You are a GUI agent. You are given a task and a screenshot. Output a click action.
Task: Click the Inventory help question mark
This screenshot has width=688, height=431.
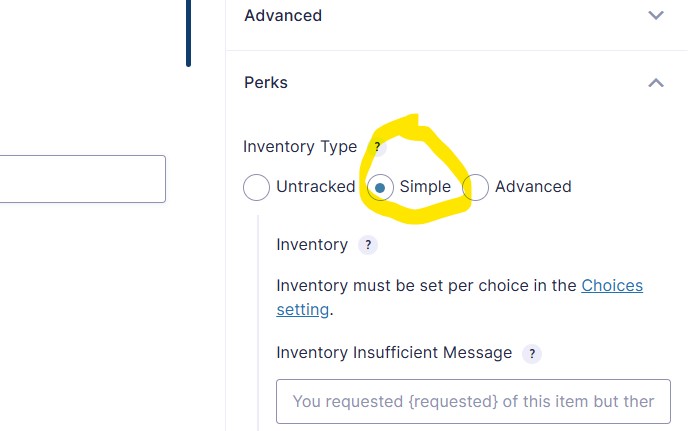point(368,245)
